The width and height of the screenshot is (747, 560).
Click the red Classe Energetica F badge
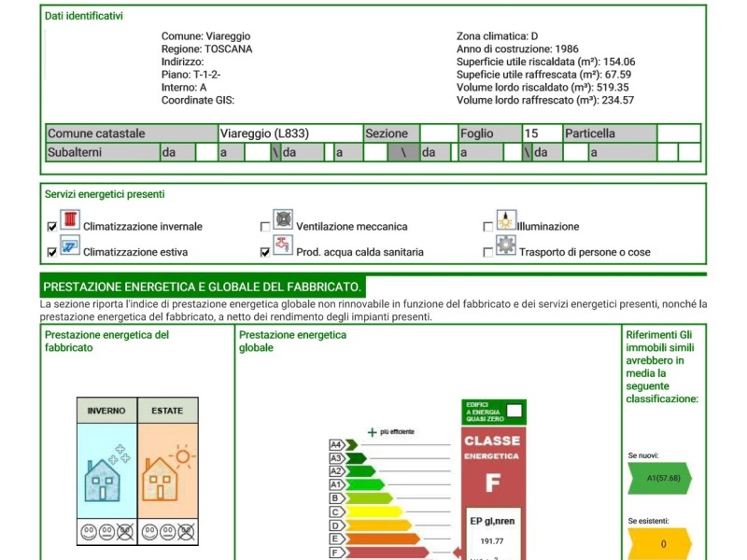tap(493, 467)
